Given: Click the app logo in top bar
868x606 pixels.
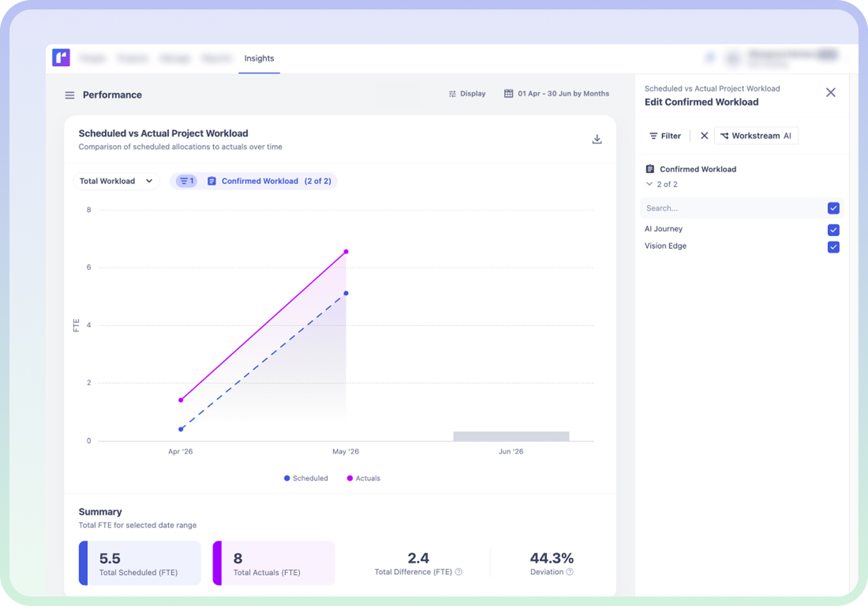Looking at the screenshot, I should point(61,57).
